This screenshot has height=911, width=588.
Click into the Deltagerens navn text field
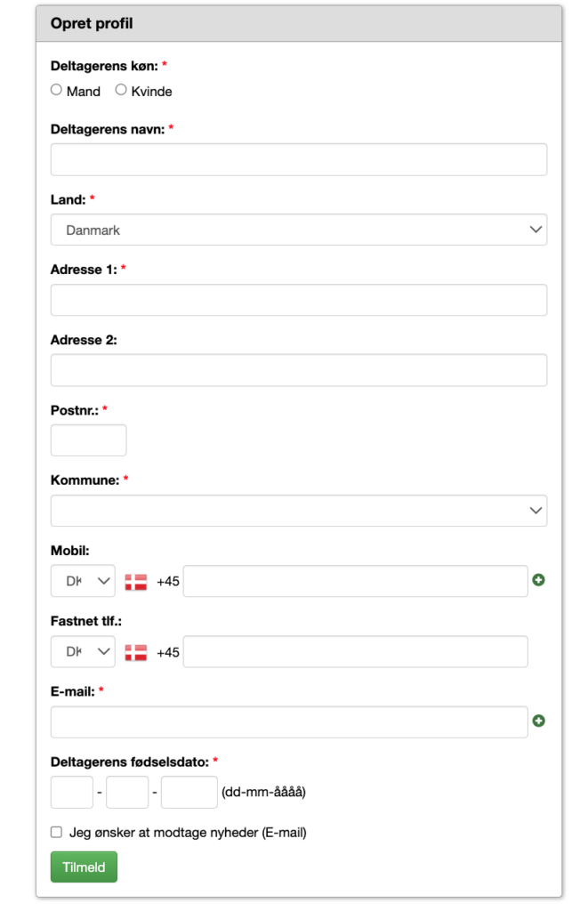click(298, 160)
